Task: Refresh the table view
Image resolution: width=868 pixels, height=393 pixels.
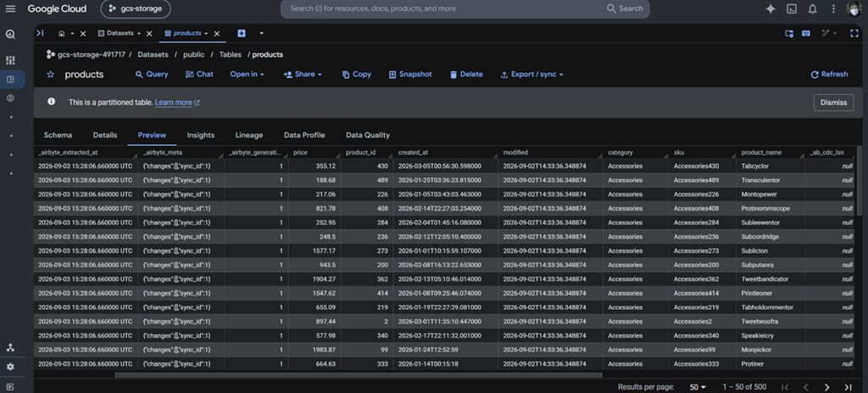Action: pos(829,75)
